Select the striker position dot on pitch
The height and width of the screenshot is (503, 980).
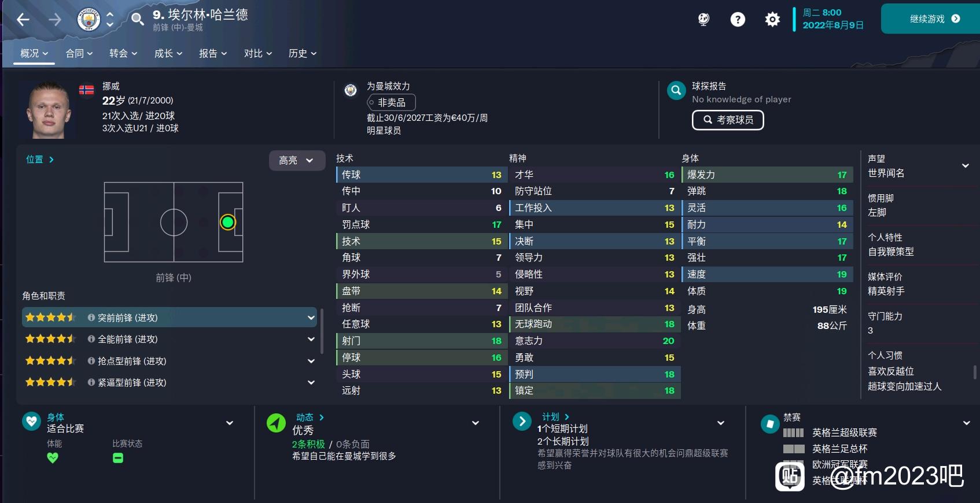(228, 222)
